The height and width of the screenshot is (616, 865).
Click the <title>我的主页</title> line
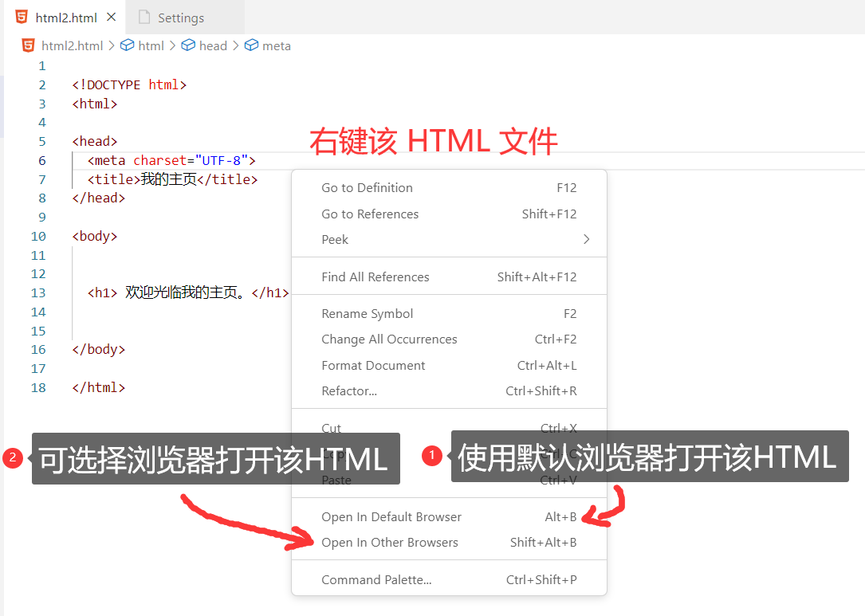click(x=172, y=179)
